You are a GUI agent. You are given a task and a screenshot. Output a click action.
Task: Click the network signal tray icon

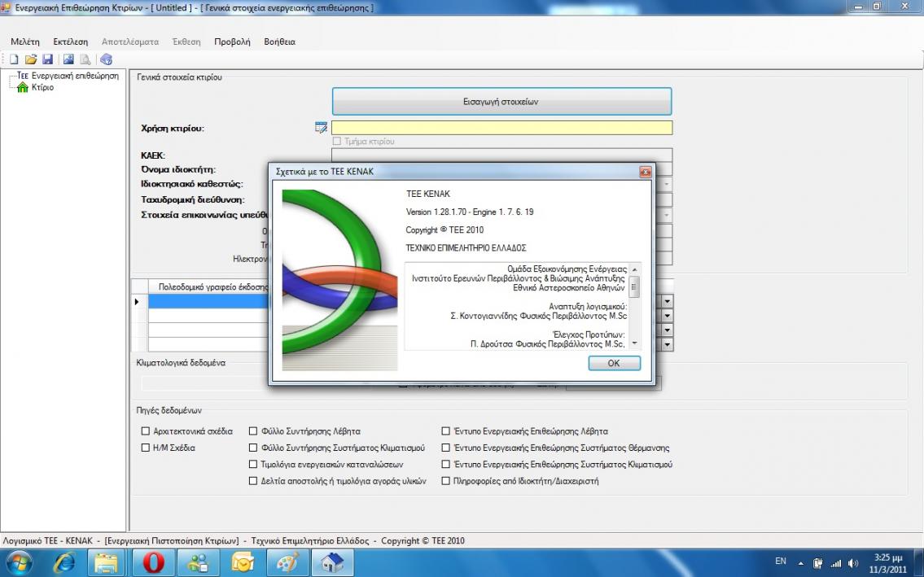pos(835,563)
